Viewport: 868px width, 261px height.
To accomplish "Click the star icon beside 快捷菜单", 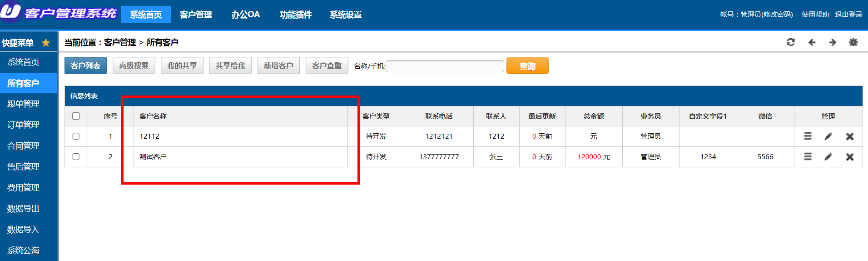I will 46,43.
